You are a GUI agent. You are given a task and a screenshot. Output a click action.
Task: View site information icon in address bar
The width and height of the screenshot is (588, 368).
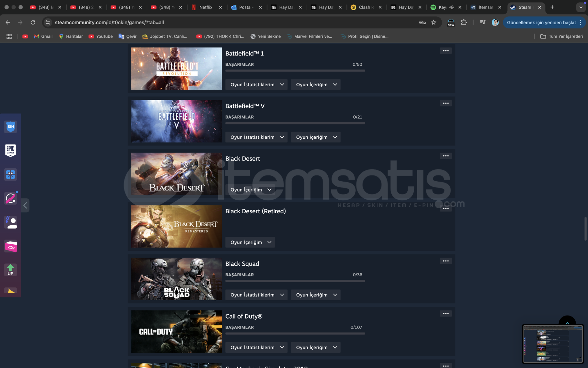click(x=48, y=22)
